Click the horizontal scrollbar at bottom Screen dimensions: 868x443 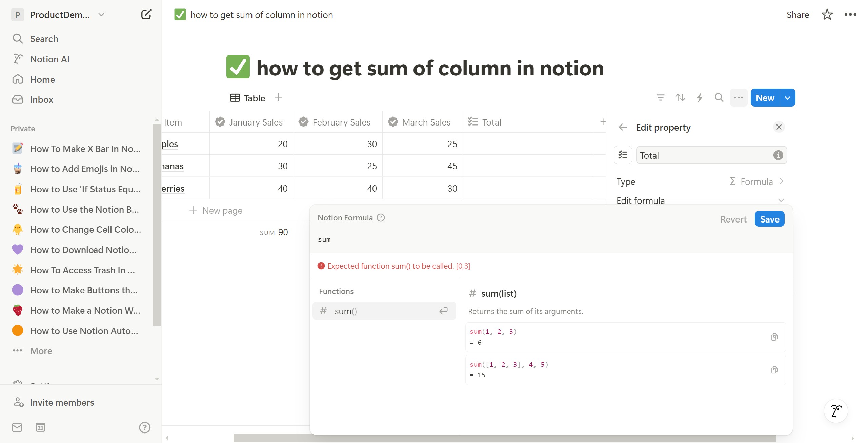tap(504, 438)
